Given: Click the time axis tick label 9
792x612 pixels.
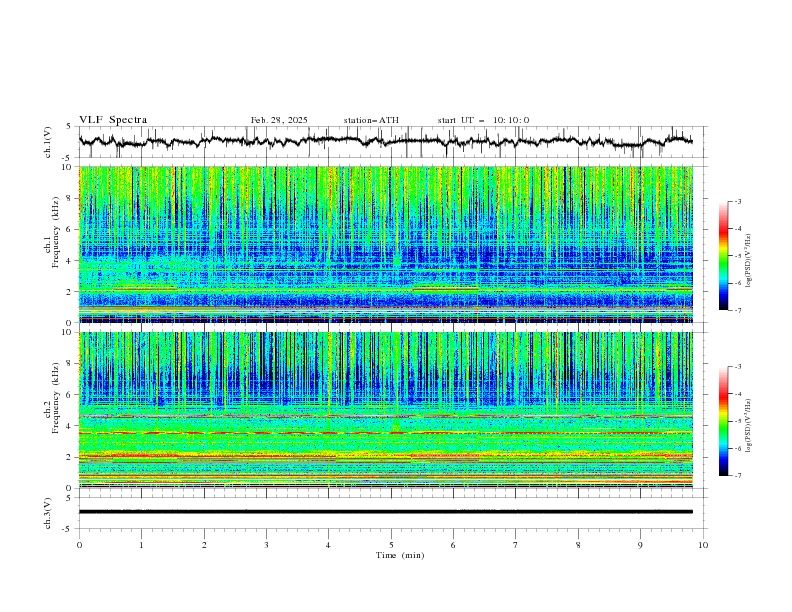Looking at the screenshot, I should click(640, 545).
